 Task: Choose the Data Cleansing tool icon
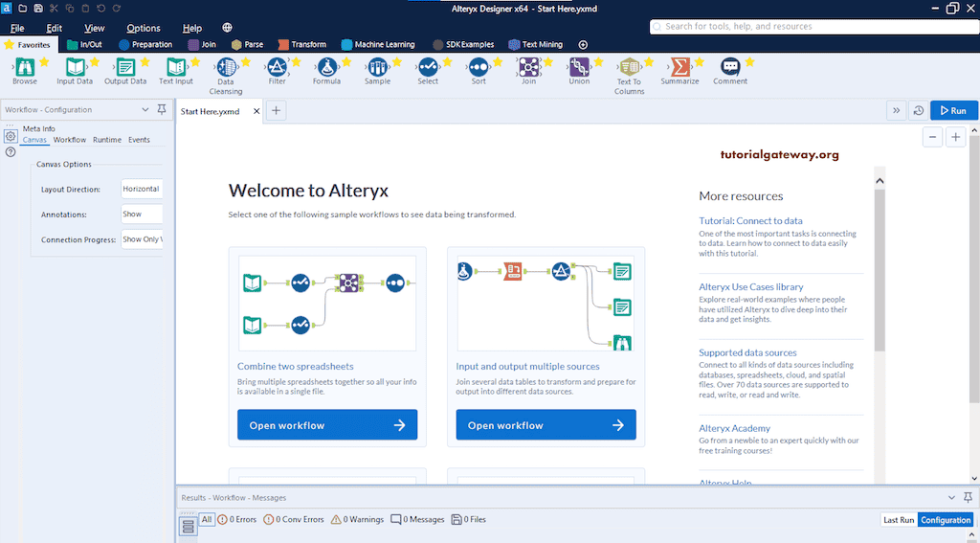[x=226, y=66]
